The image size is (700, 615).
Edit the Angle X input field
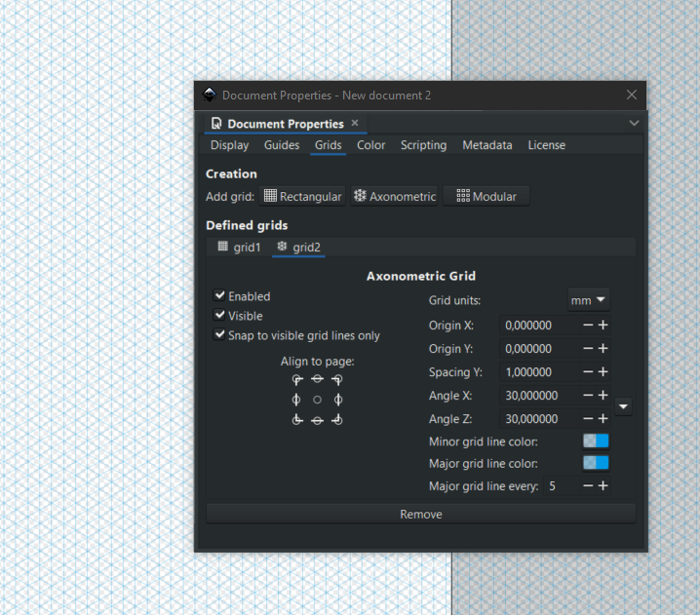coord(541,396)
